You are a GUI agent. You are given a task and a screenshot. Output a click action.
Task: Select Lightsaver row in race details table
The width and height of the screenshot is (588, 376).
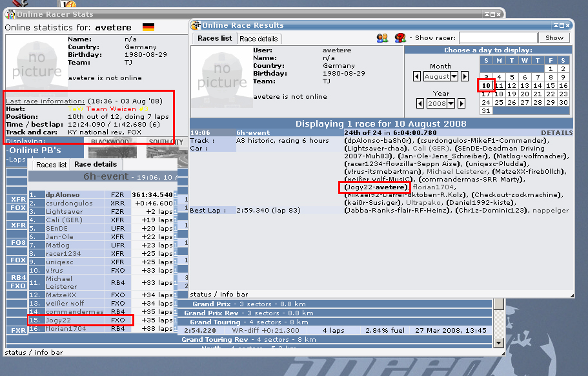tap(103, 212)
